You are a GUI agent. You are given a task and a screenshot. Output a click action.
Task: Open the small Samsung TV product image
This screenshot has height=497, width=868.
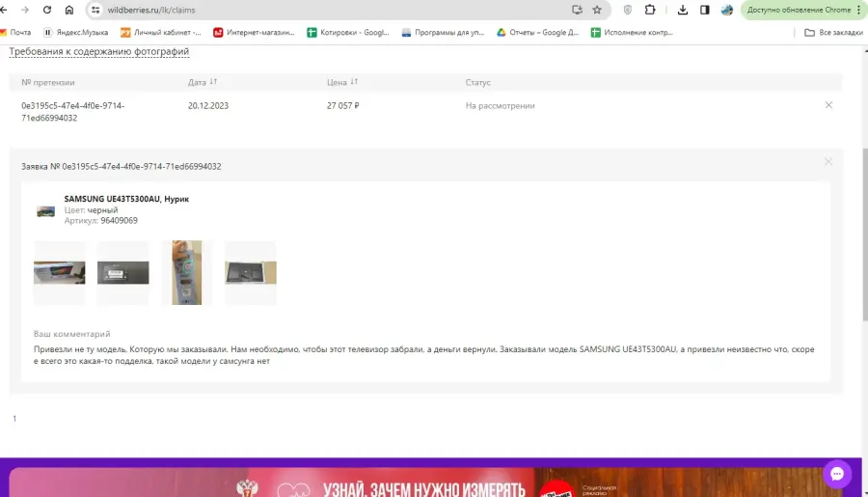[46, 211]
